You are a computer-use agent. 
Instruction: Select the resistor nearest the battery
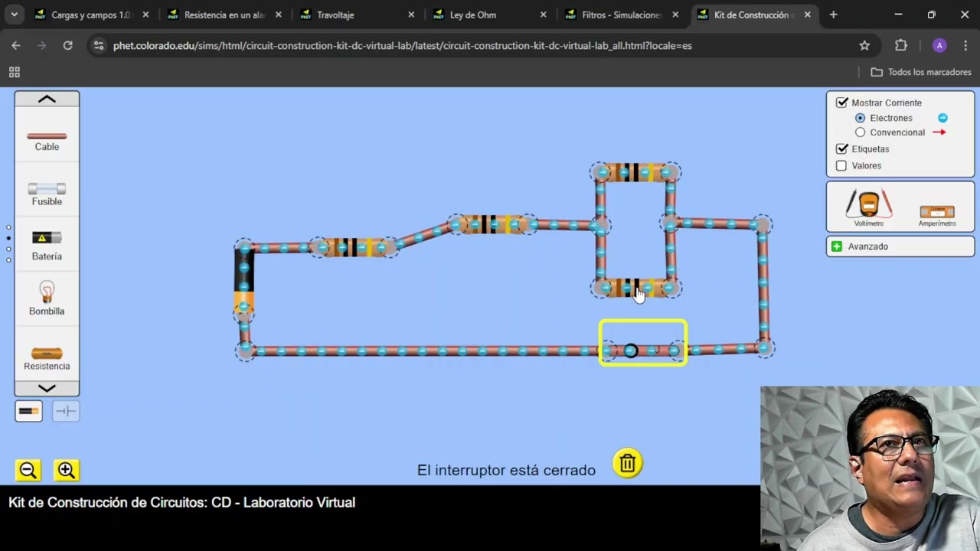pos(354,247)
